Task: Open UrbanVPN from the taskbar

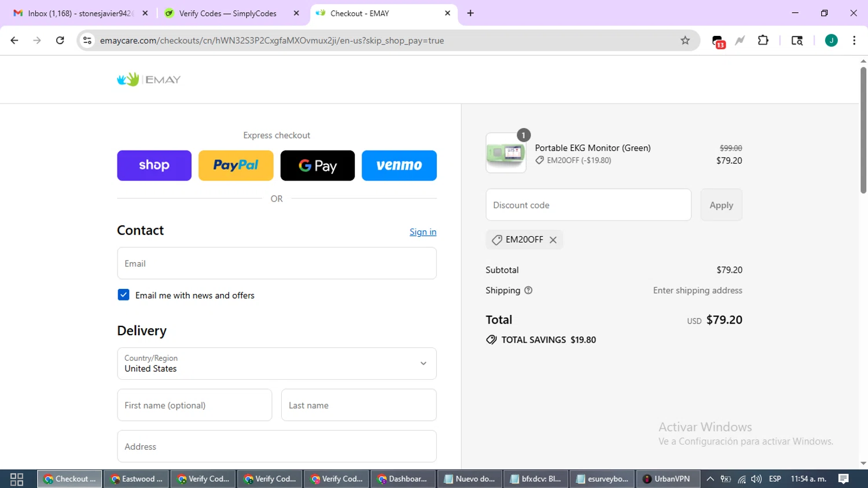Action: [667, 479]
